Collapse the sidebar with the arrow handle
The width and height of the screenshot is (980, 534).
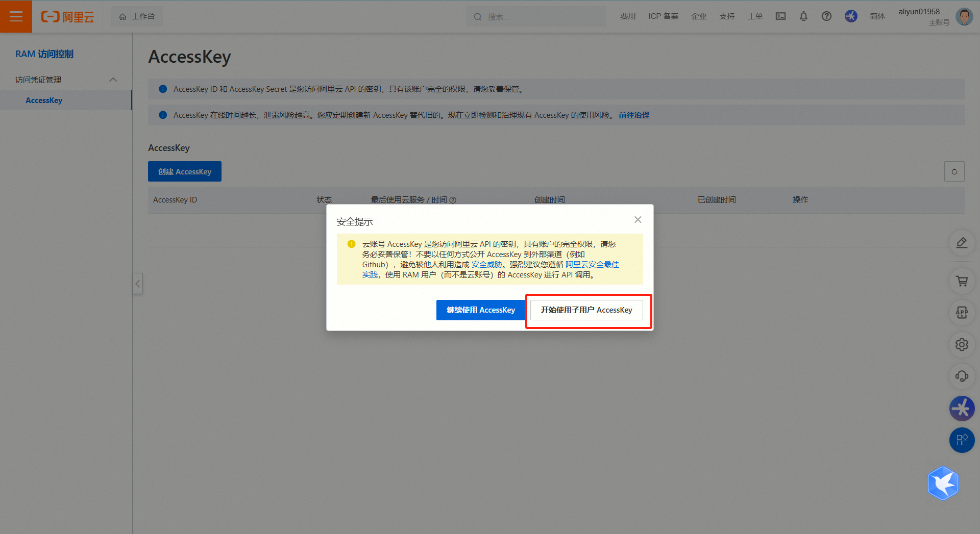click(137, 284)
